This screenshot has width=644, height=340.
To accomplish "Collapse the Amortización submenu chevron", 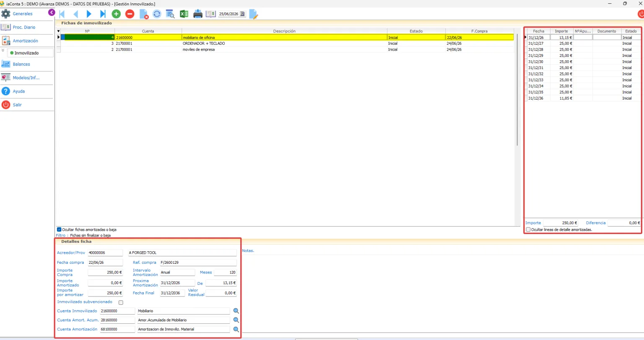I will click(3, 51).
